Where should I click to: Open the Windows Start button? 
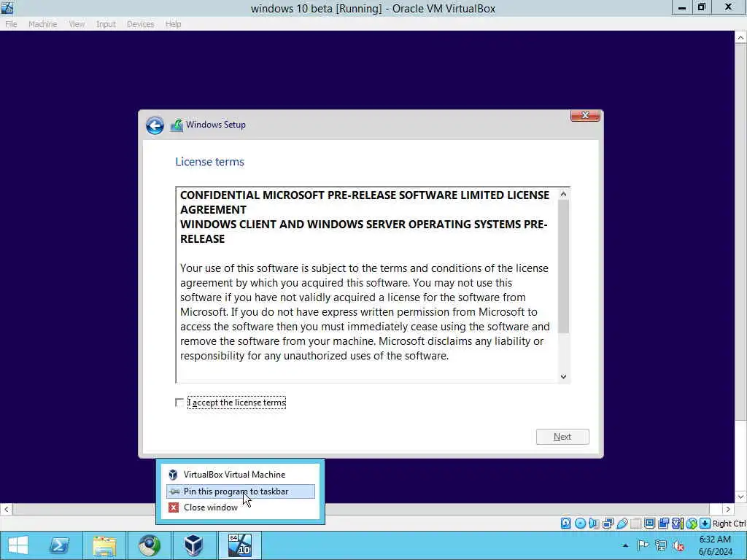click(x=18, y=545)
